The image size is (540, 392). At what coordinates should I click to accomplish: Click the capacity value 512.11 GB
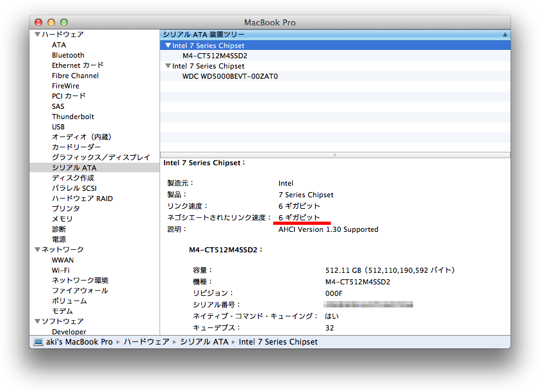click(x=390, y=270)
